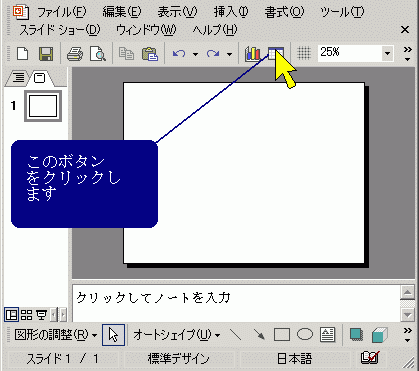Open the 図形の調整(R) button menu
Image resolution: width=419 pixels, height=371 pixels.
tap(55, 334)
